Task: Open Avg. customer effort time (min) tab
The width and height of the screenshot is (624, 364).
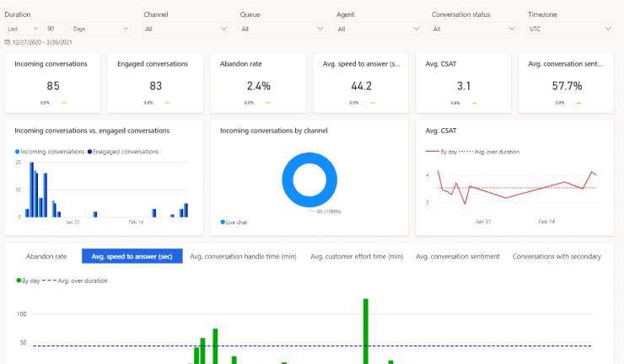Action: coord(357,257)
